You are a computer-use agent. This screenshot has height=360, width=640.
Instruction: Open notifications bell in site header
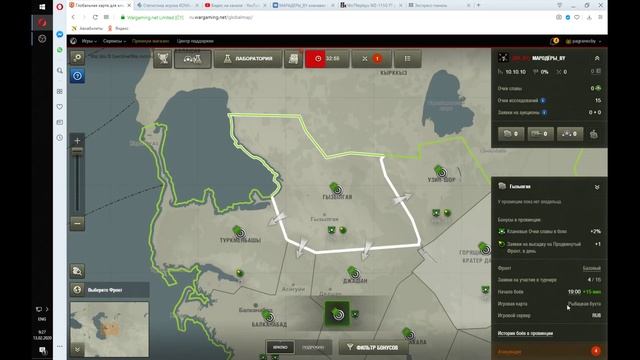point(554,41)
